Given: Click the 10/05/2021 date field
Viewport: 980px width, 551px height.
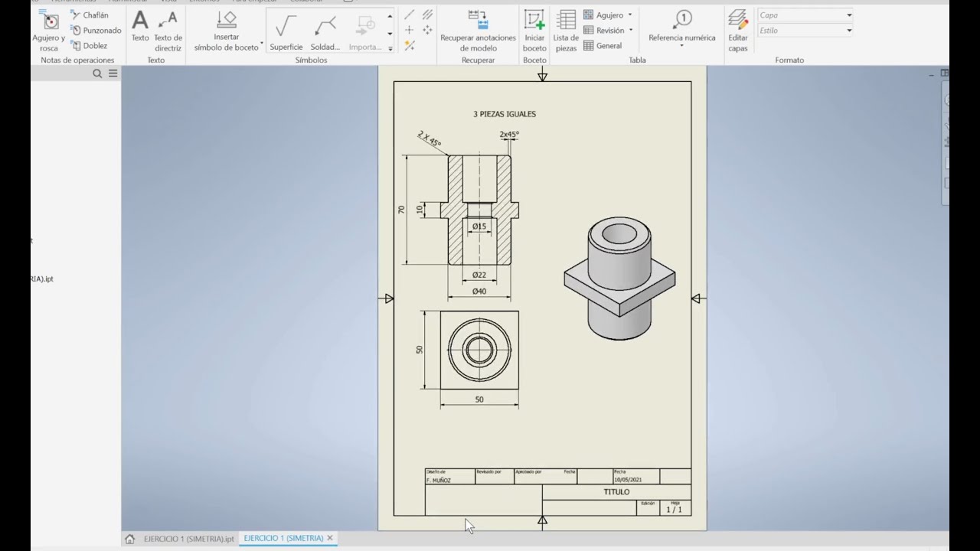Looking at the screenshot, I should 628,480.
